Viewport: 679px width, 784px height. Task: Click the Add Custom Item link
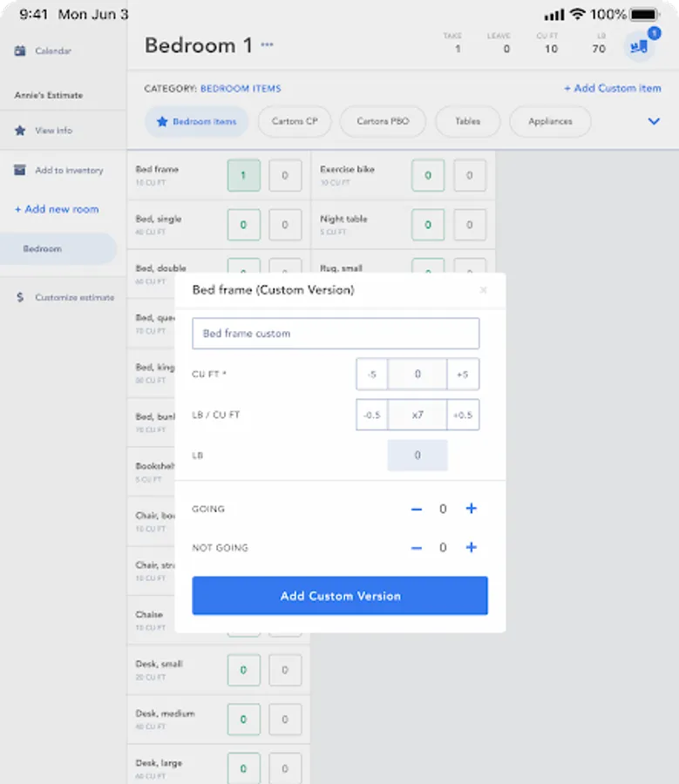613,89
